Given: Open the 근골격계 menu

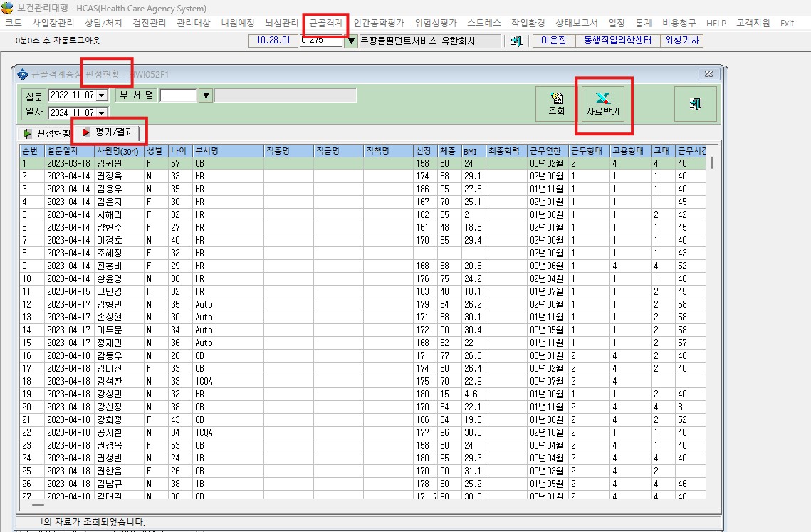Looking at the screenshot, I should [326, 23].
